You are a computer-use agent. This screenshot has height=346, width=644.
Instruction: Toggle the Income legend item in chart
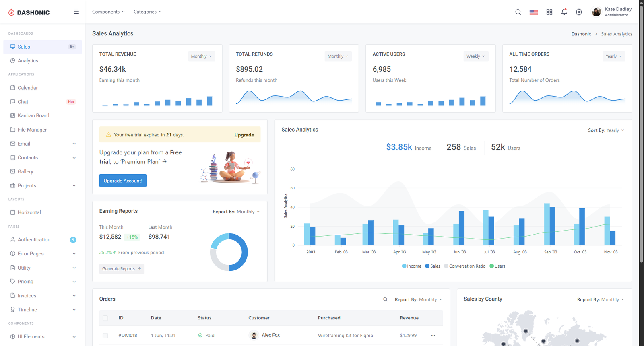411,266
